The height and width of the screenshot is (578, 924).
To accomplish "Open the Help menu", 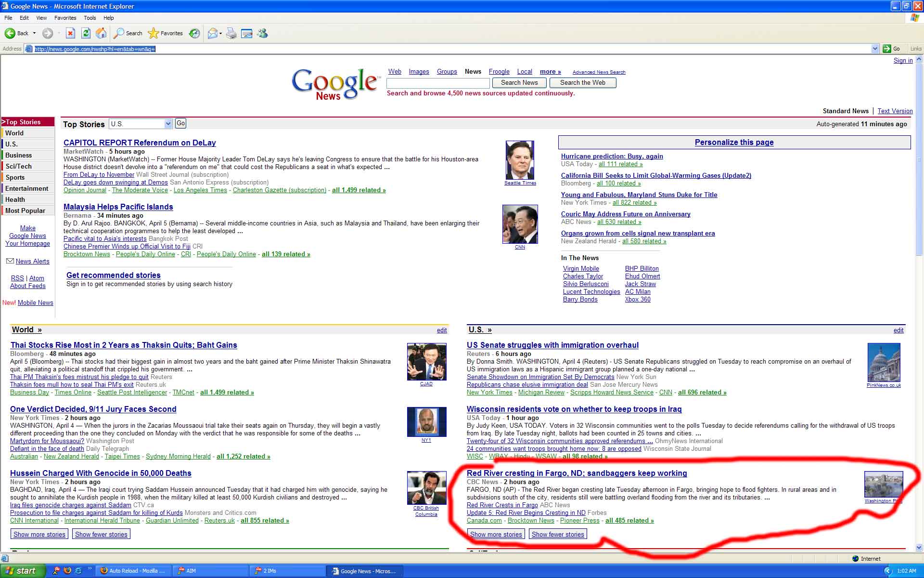I will 109,18.
